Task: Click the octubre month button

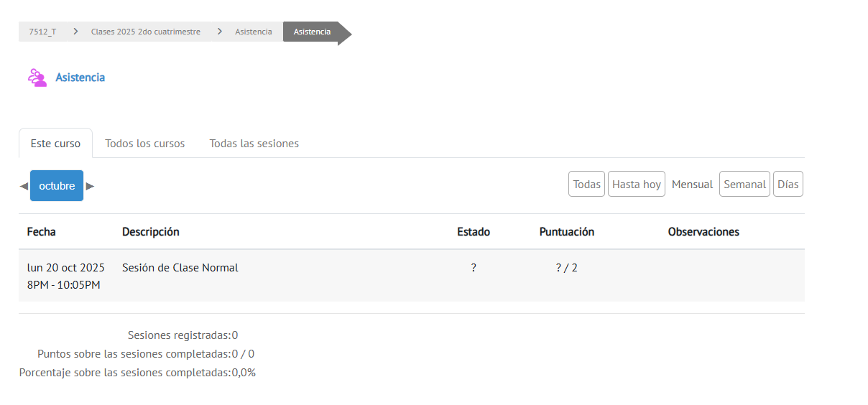Action: 57,186
